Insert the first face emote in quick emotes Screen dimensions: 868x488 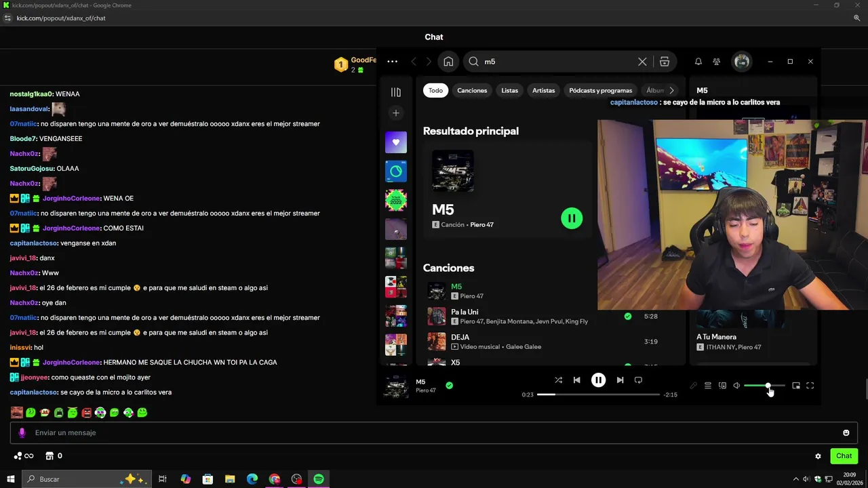point(17,412)
